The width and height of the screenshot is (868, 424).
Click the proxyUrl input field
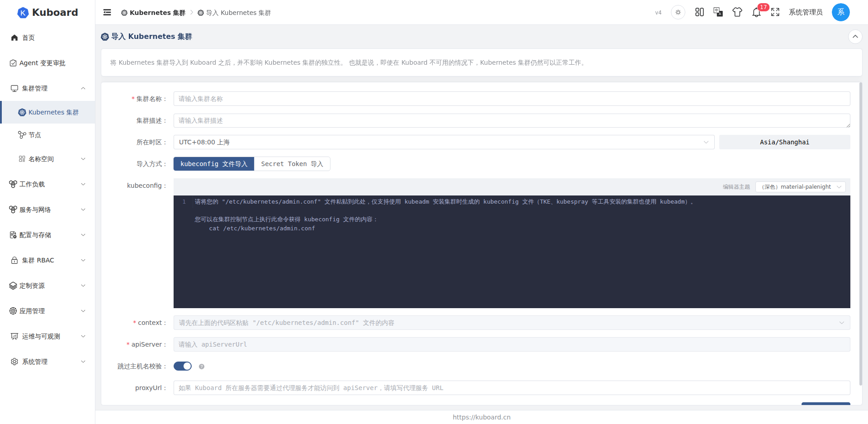click(x=512, y=388)
